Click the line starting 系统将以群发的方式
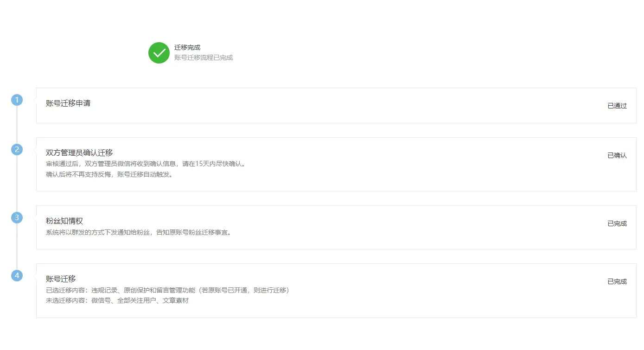This screenshot has height=350, width=644. click(x=139, y=232)
